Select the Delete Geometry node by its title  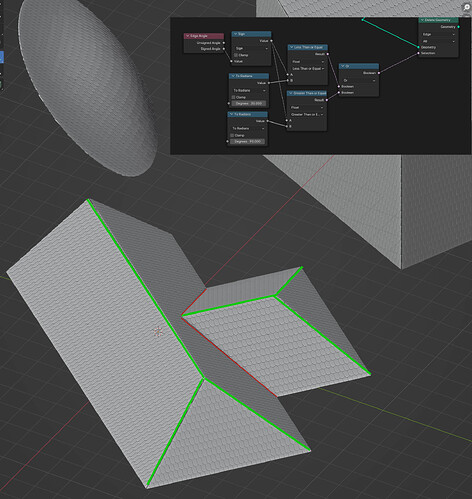click(x=437, y=20)
